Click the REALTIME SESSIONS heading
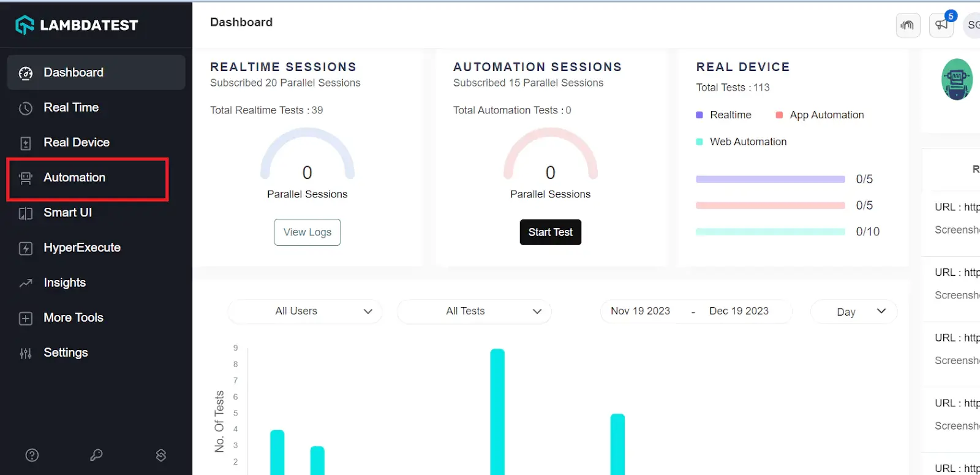Screen dimensions: 980x475 click(283, 67)
